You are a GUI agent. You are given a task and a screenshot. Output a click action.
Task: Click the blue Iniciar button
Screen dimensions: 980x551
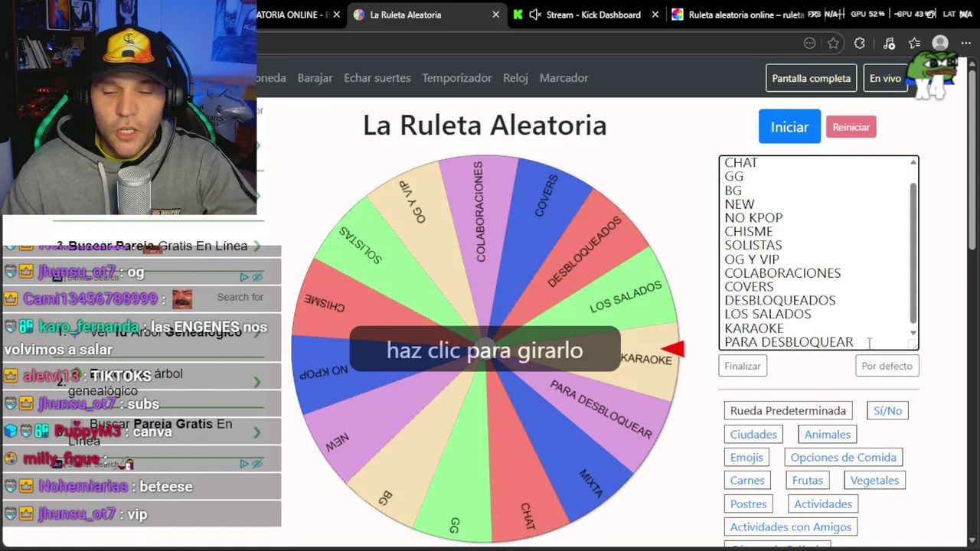coord(789,127)
